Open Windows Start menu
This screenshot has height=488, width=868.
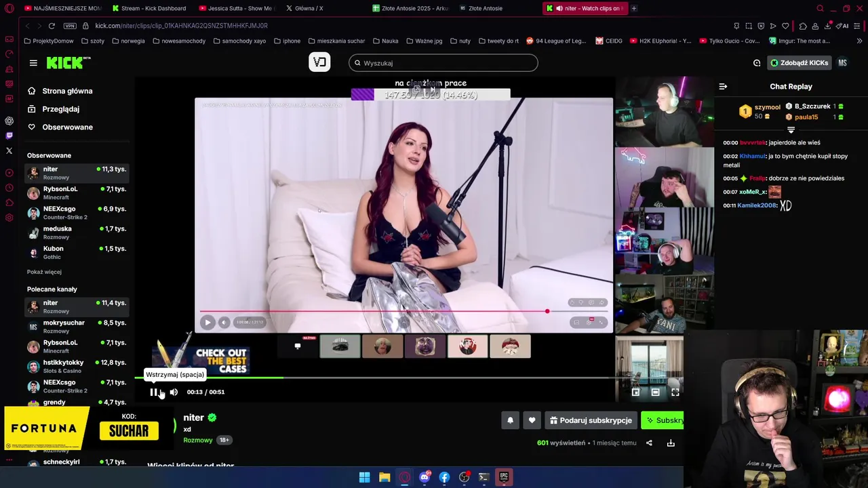(x=364, y=477)
